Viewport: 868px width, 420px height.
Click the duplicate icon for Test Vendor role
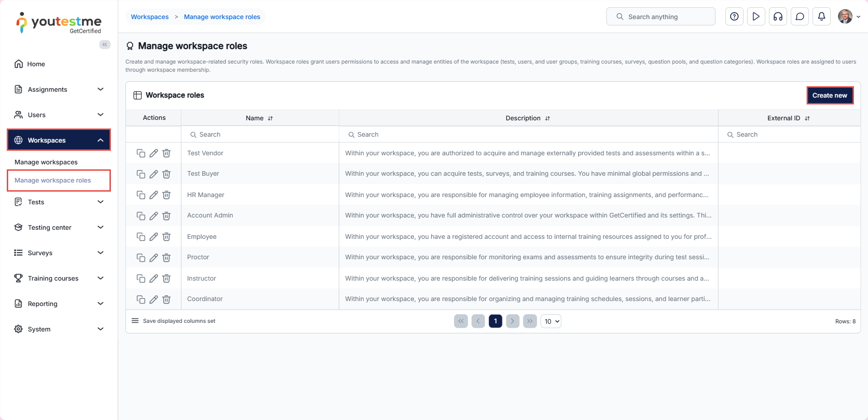pos(141,153)
